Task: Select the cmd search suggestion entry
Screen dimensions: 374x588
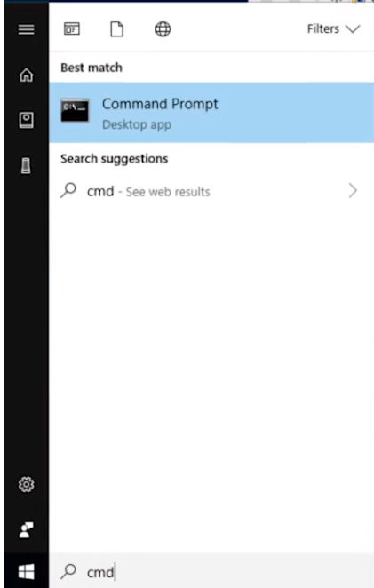Action: (x=211, y=191)
